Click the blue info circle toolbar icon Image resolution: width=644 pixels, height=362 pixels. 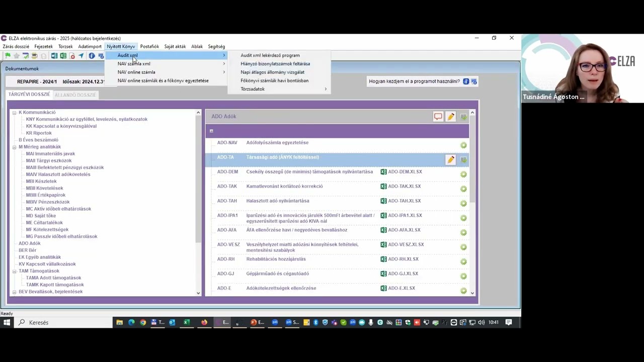tap(92, 56)
